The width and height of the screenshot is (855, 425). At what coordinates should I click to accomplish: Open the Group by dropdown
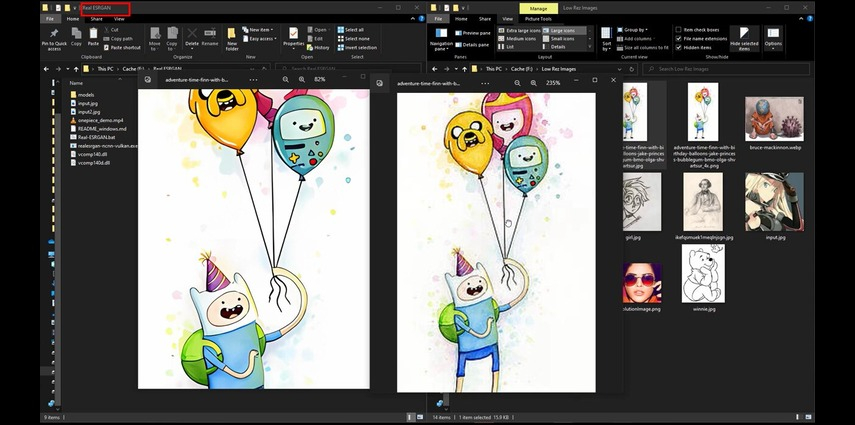click(633, 30)
